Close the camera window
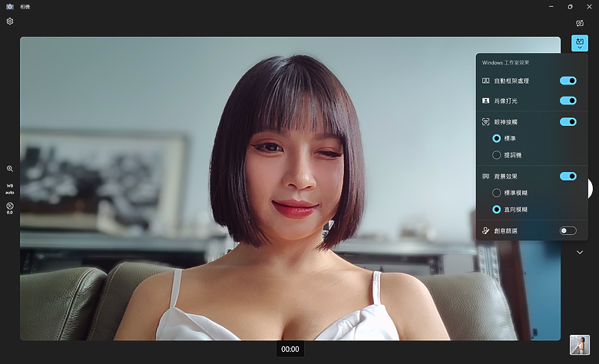This screenshot has height=364, width=599. (x=590, y=6)
